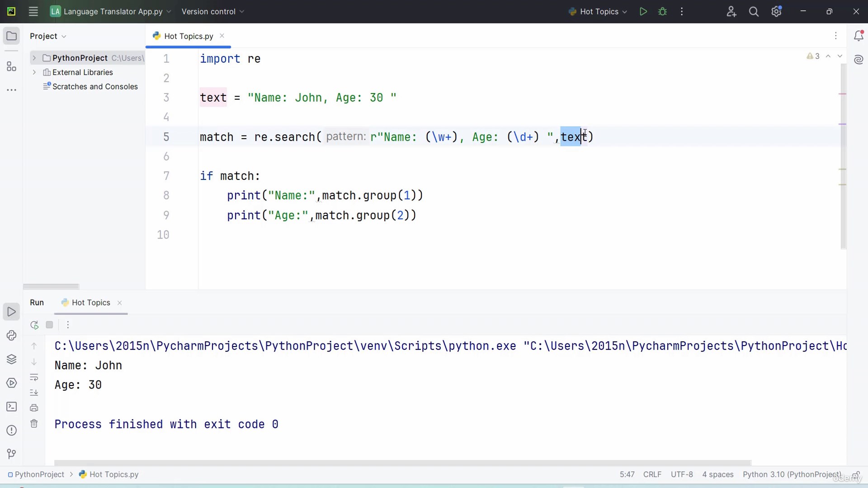Viewport: 868px width, 488px height.
Task: Open notifications bell
Action: pyautogui.click(x=859, y=36)
